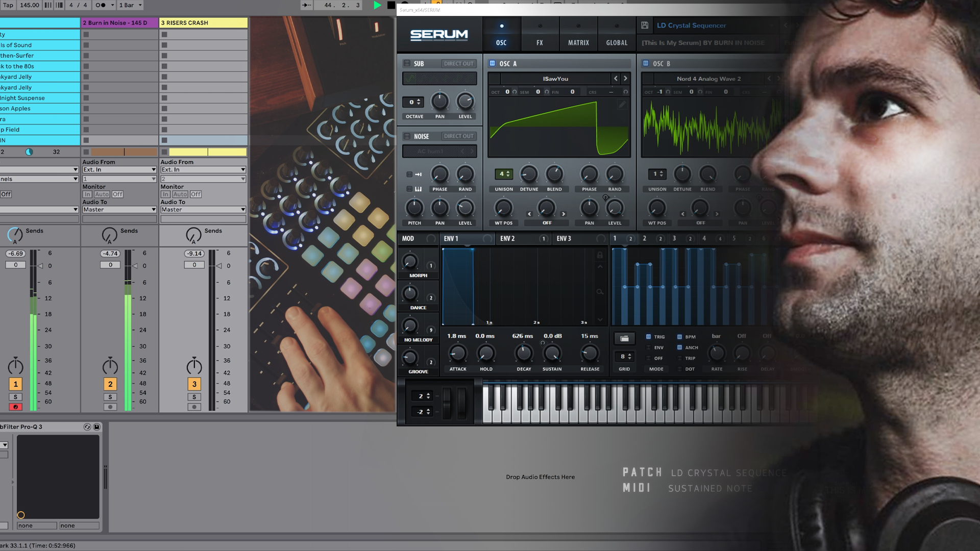Click track 2 solo S button

pos(110,397)
